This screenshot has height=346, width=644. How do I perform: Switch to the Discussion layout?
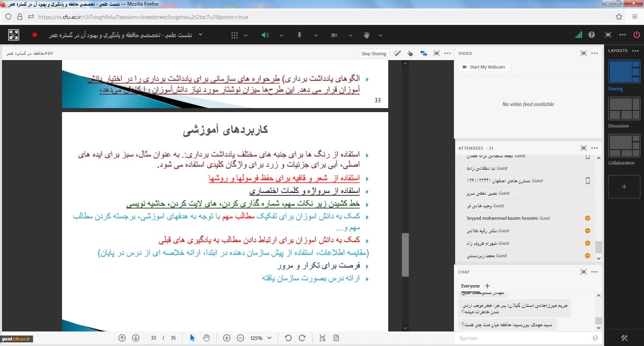tap(624, 109)
